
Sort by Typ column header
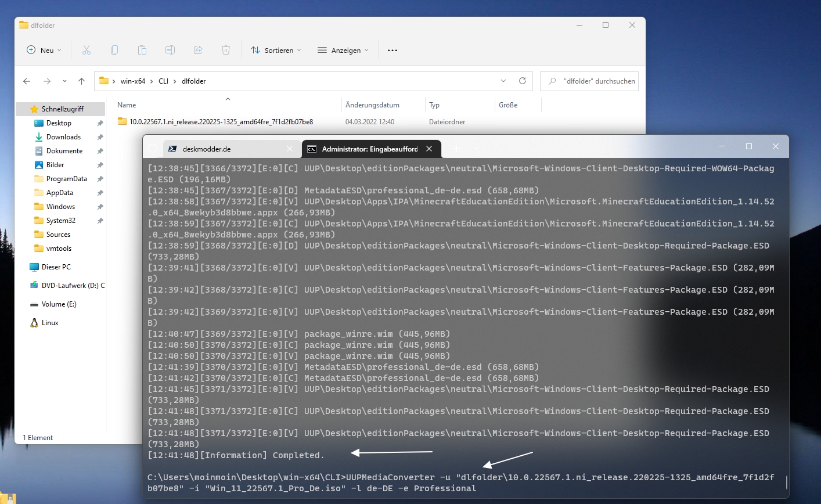[x=434, y=105]
